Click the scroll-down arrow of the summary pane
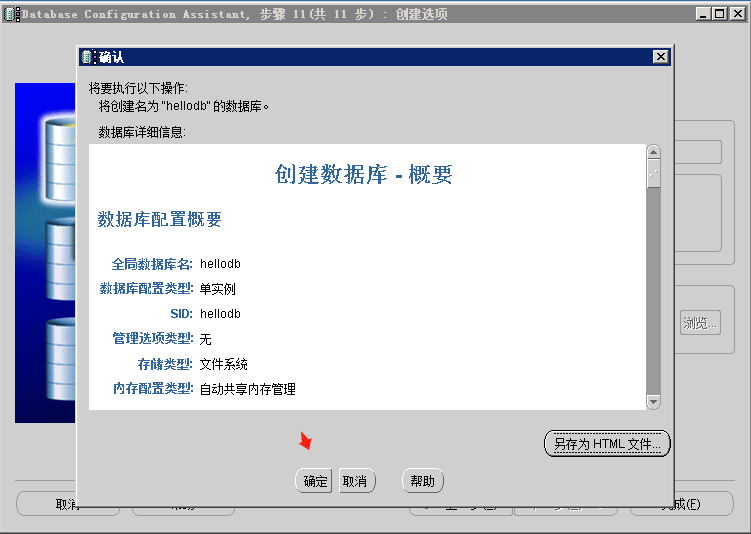The width and height of the screenshot is (751, 534). [x=653, y=401]
